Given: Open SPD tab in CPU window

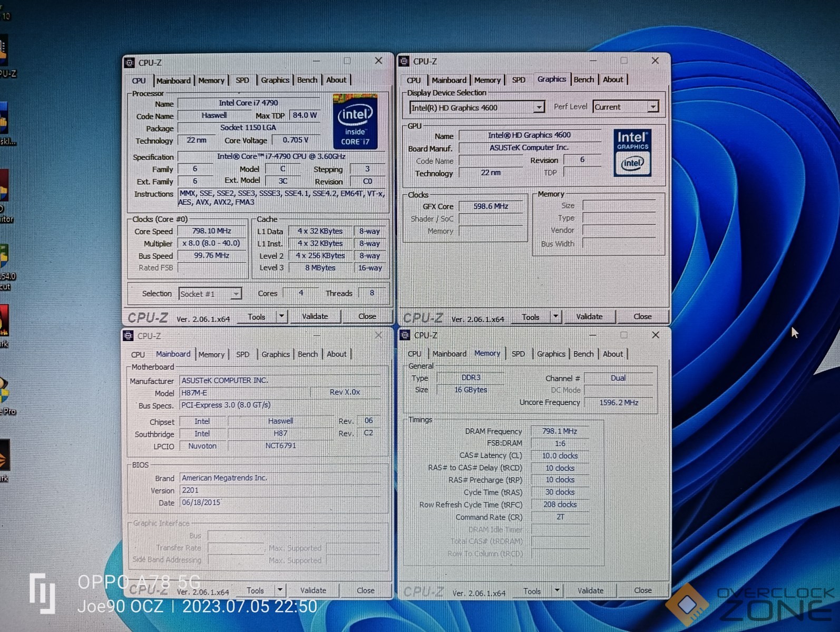Looking at the screenshot, I should tap(242, 81).
